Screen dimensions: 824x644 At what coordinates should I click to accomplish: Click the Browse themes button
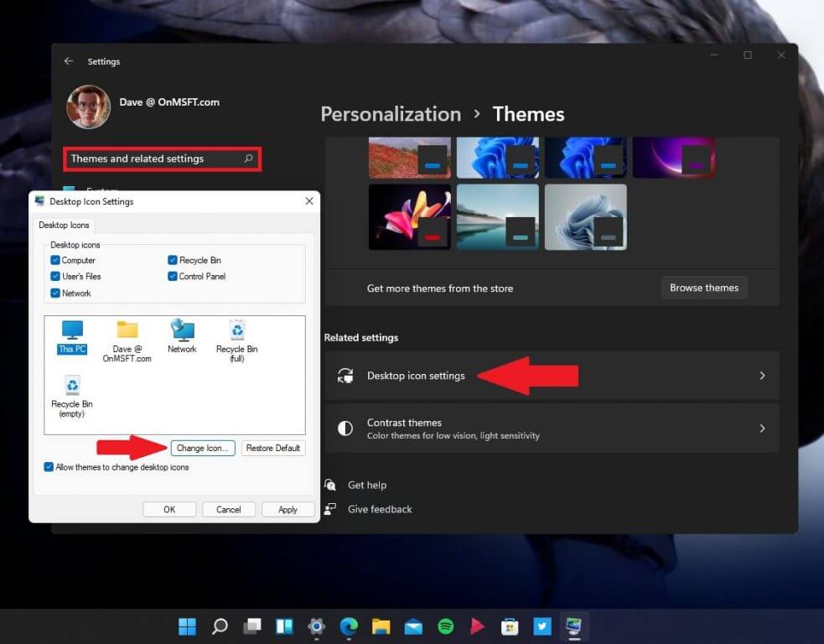pyautogui.click(x=703, y=288)
